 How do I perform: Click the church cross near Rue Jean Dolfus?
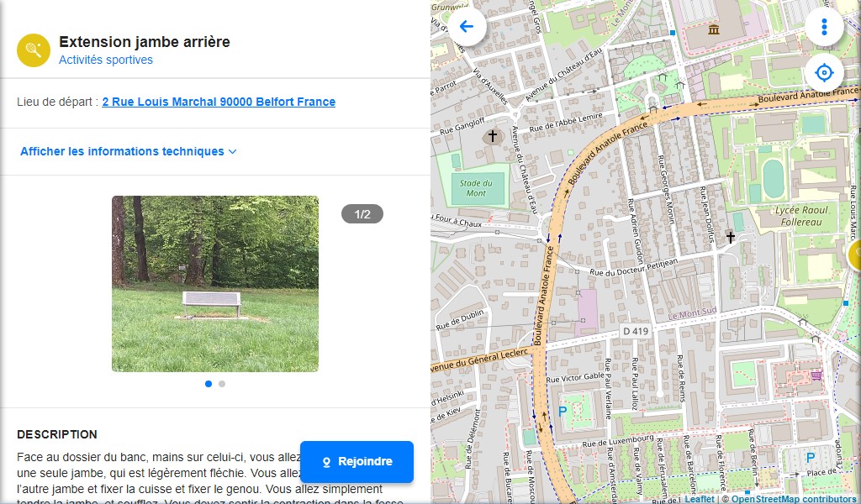click(731, 237)
